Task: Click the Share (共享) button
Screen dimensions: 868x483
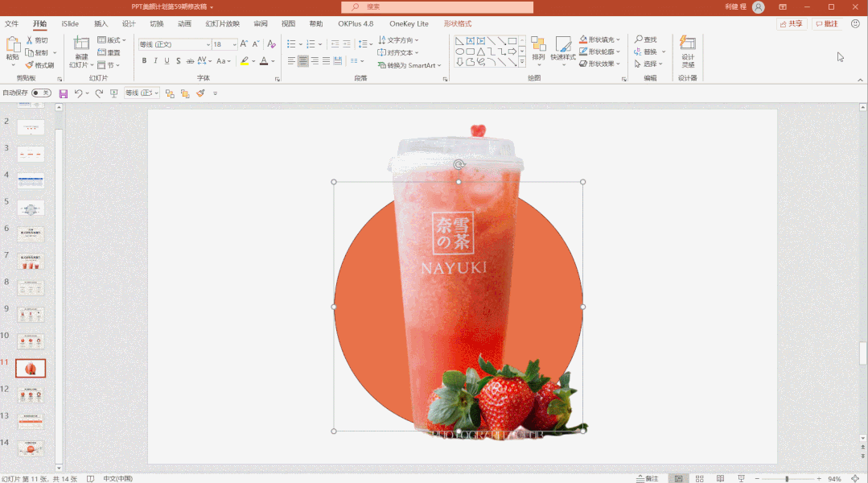Action: tap(791, 24)
